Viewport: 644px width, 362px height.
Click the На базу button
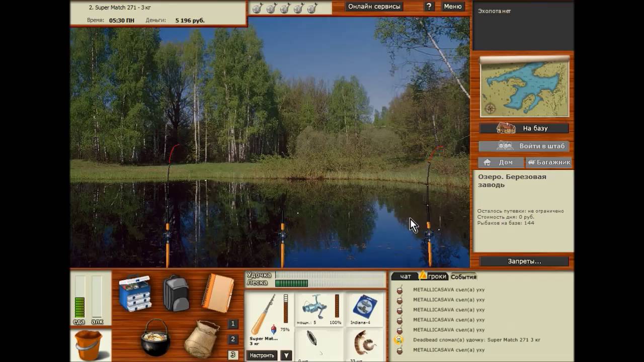(524, 128)
